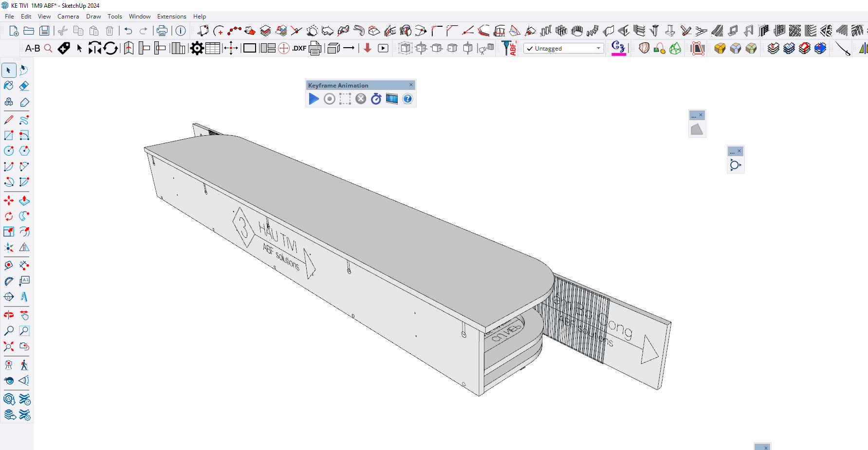Click the Zoom magnifier tool
Image resolution: width=868 pixels, height=450 pixels.
pos(9,331)
